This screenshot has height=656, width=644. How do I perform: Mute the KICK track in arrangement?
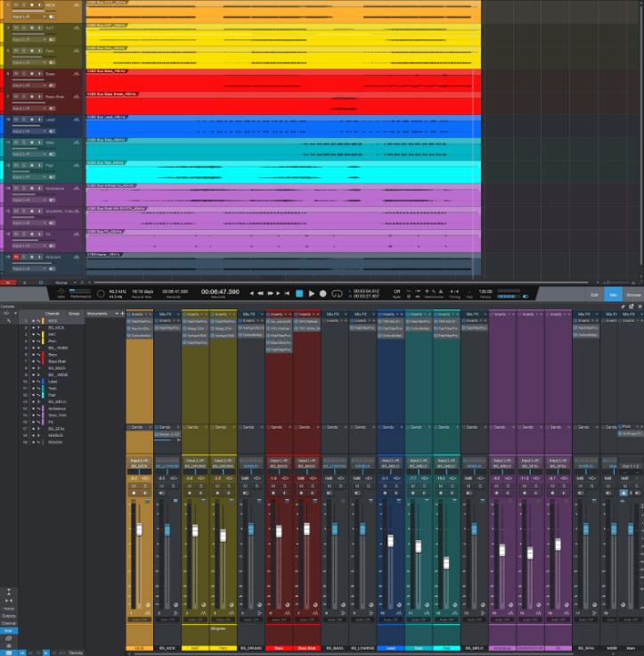[15, 4]
